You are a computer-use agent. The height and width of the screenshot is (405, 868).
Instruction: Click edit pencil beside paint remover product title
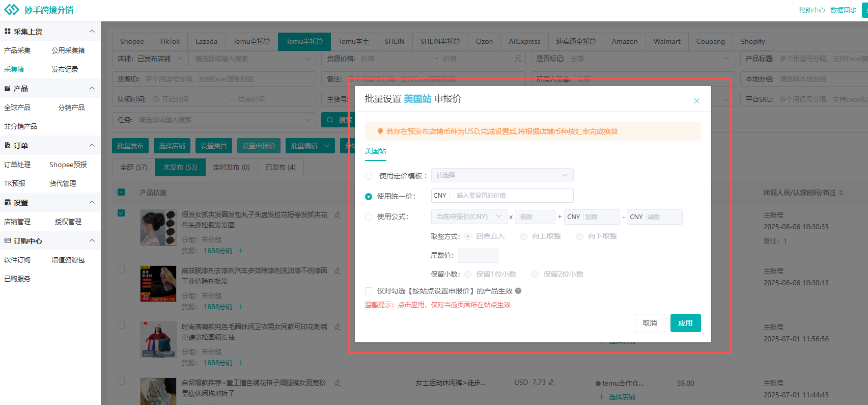point(338,271)
